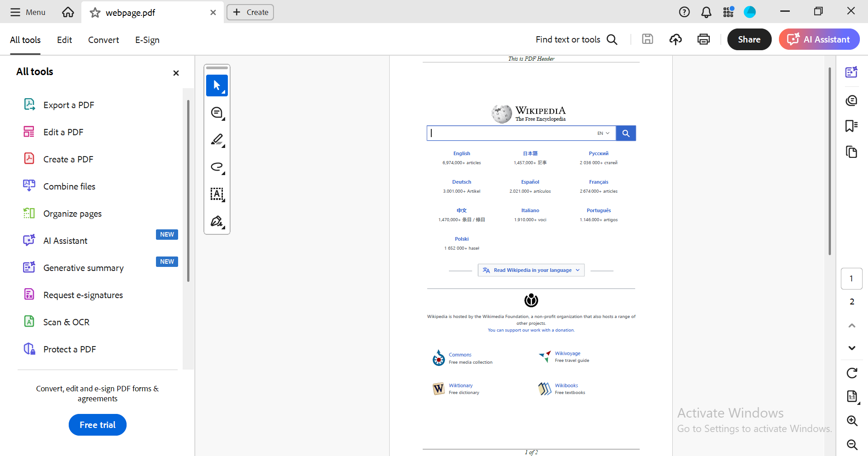The width and height of the screenshot is (868, 456).
Task: Open the Convert tab
Action: [x=104, y=40]
